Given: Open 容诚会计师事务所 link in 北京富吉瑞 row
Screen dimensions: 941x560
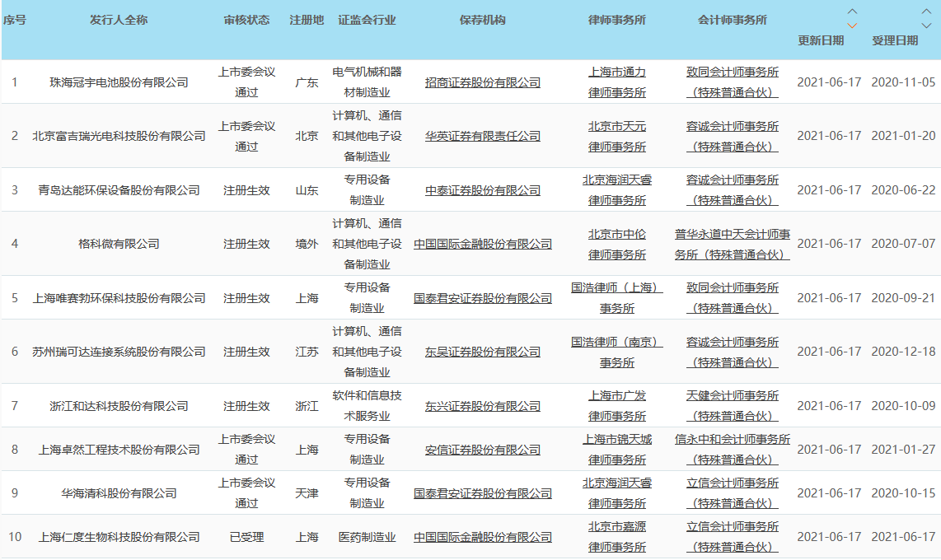Looking at the screenshot, I should point(733,137).
